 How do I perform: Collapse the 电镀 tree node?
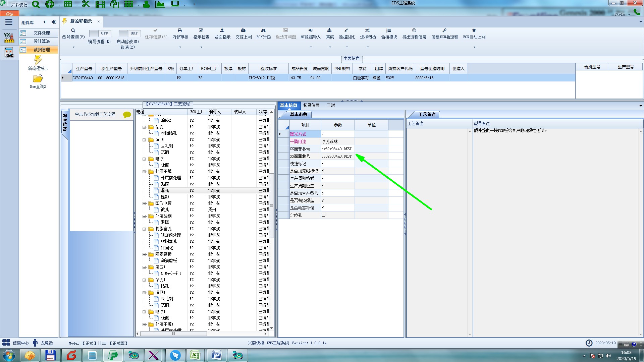(x=144, y=159)
